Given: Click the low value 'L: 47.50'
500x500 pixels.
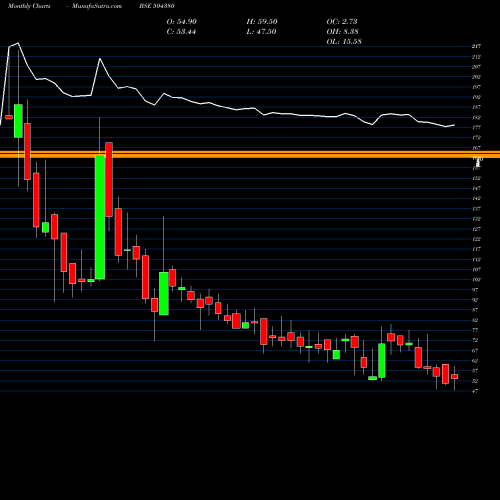Looking at the screenshot, I should pos(261,32).
